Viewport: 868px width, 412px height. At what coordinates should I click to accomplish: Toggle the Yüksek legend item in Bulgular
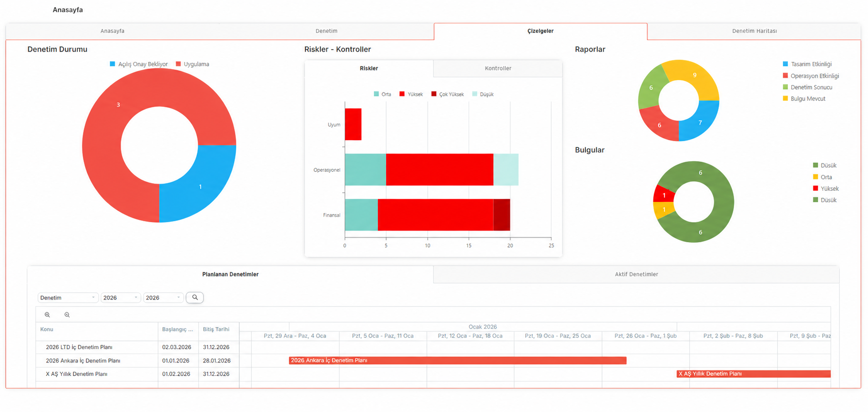(826, 189)
